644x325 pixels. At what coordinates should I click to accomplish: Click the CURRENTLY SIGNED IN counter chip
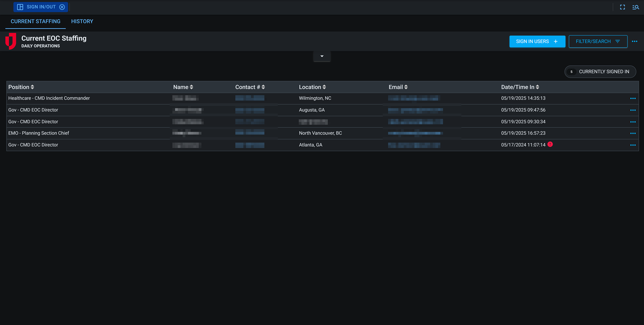click(x=600, y=72)
